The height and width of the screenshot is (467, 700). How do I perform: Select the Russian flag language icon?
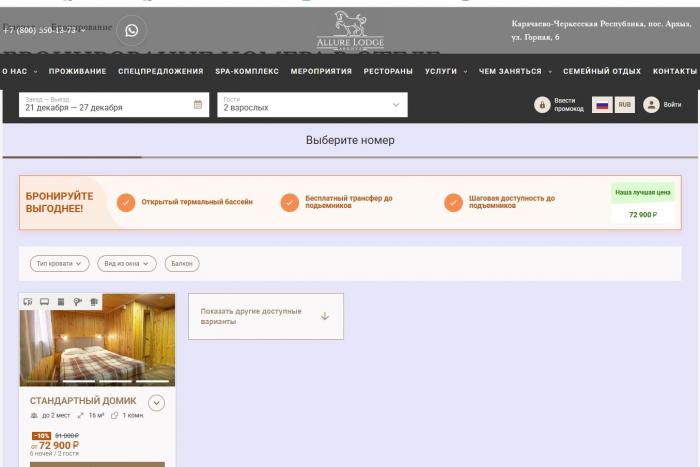[602, 104]
